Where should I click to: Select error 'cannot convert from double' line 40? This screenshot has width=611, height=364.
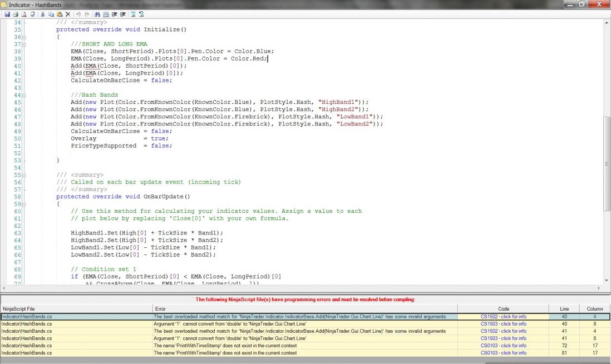pyautogui.click(x=305, y=324)
